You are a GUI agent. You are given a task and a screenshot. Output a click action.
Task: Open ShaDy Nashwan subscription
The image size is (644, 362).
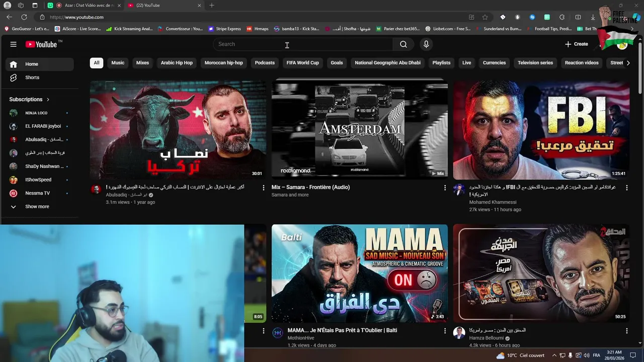[x=40, y=166]
